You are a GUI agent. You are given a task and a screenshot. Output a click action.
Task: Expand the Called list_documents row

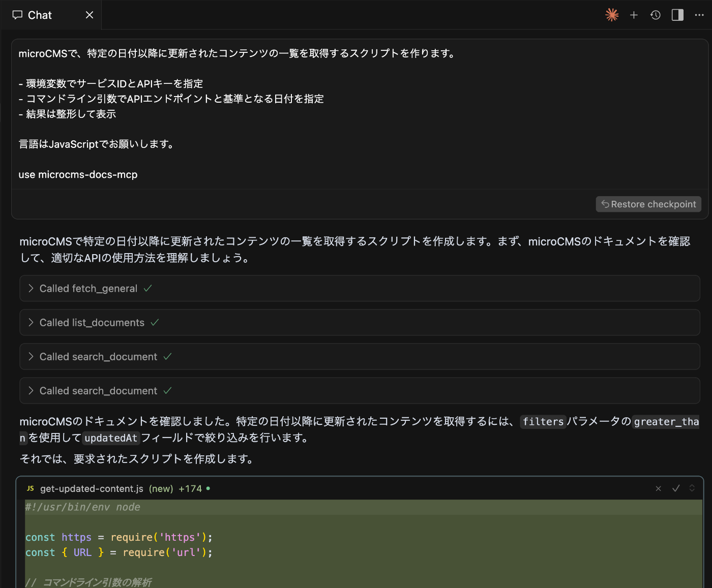point(360,323)
